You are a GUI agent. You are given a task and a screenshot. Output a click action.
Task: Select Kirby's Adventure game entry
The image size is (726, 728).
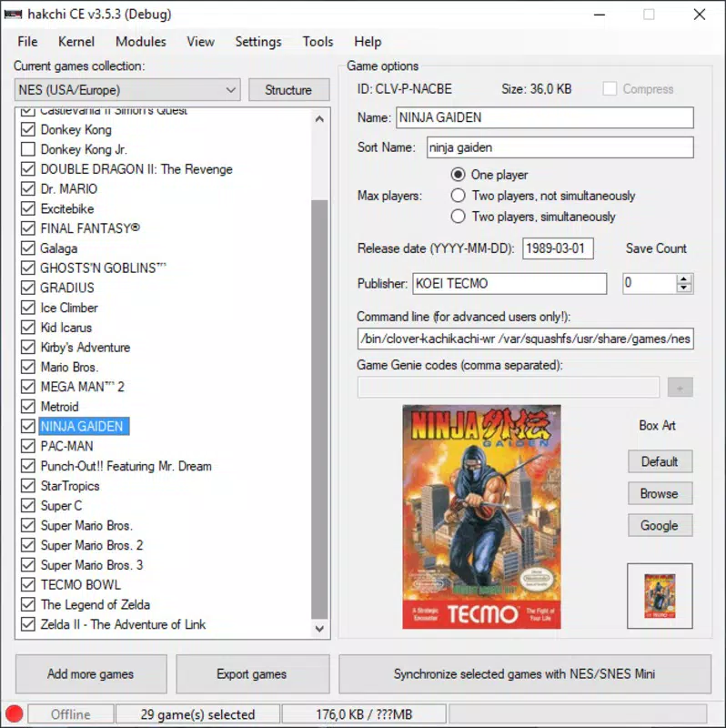tap(86, 348)
